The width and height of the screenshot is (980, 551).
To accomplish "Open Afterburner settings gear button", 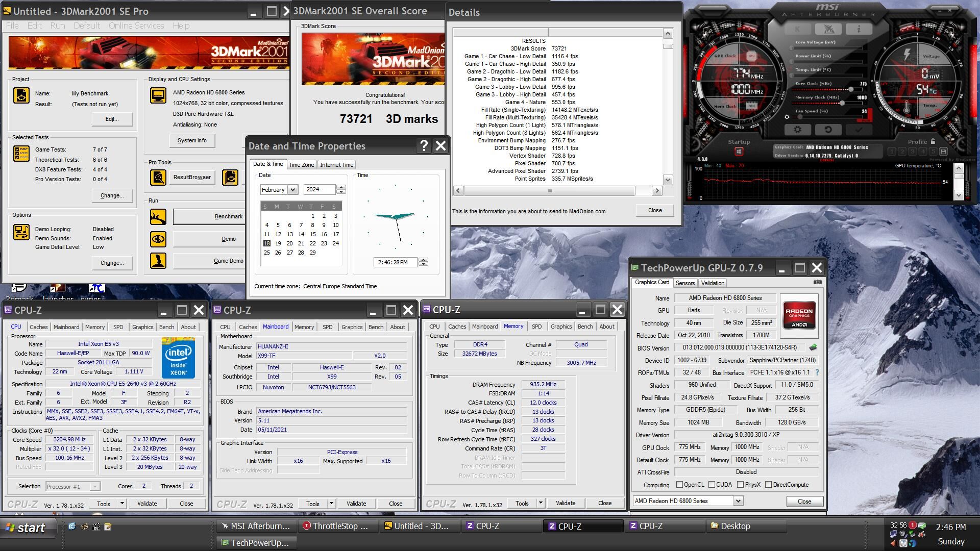I will click(x=798, y=130).
